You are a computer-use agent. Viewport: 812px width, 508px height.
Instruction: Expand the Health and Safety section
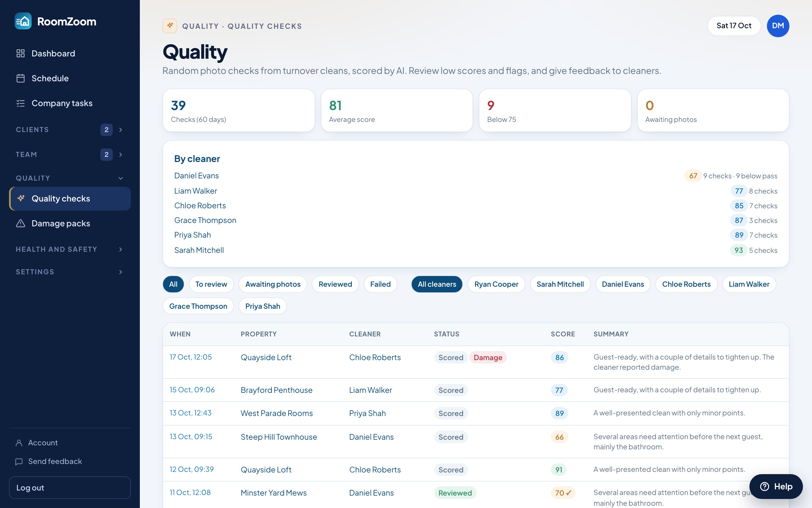tap(70, 249)
